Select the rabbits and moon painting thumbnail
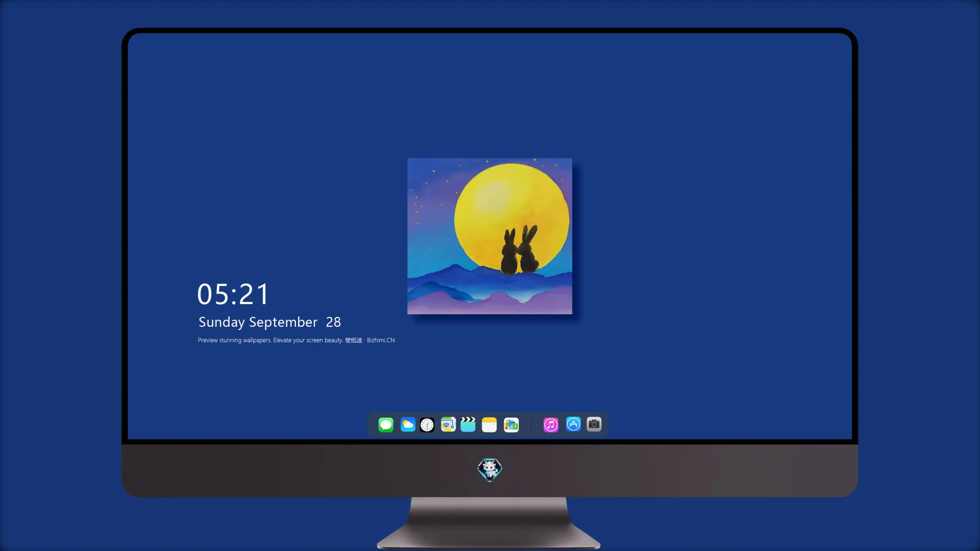Viewport: 980px width, 551px height. [490, 236]
